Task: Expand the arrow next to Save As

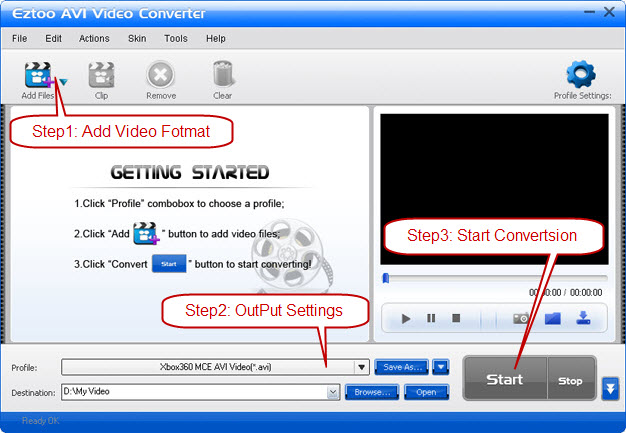Action: pyautogui.click(x=441, y=367)
